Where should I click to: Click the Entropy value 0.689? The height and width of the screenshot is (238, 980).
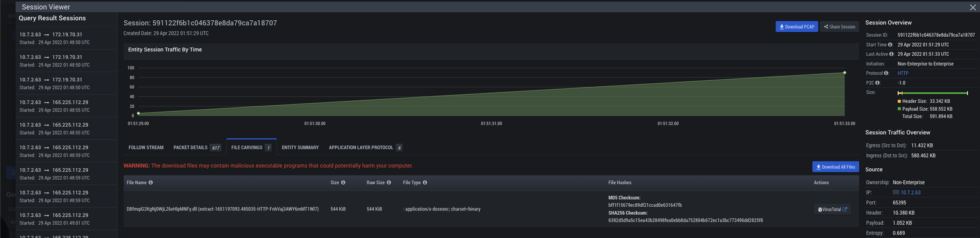pos(899,233)
